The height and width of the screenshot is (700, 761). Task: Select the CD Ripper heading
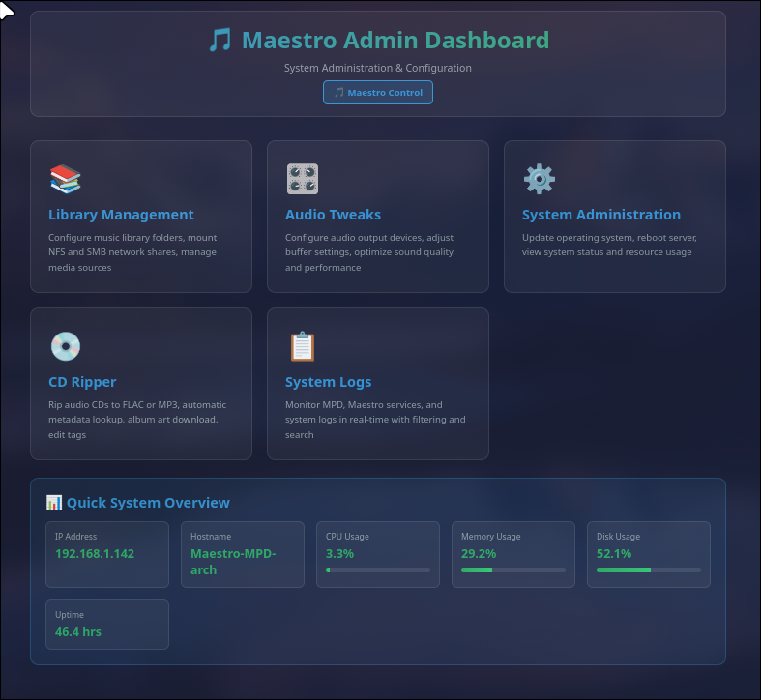[82, 382]
